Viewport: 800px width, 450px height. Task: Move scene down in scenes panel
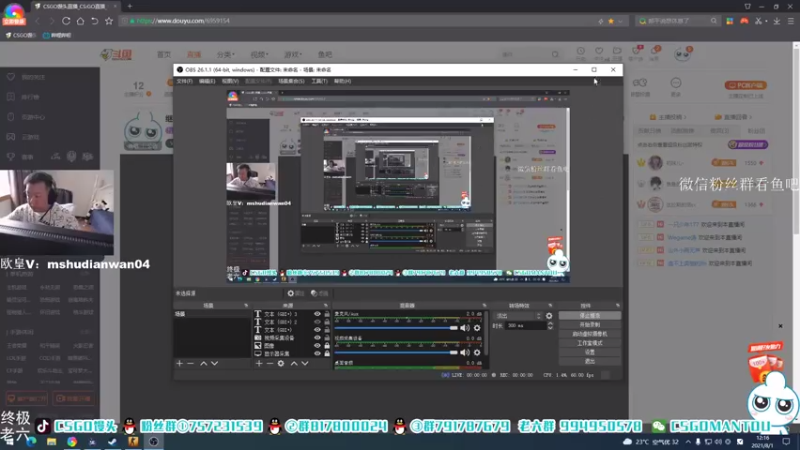pos(214,363)
